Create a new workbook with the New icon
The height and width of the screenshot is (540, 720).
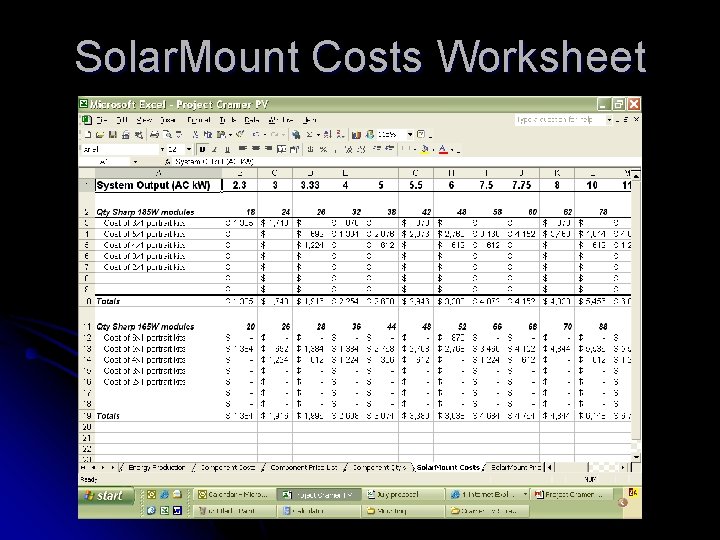88,135
